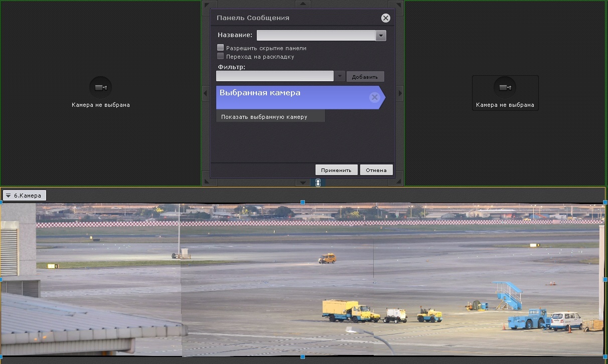This screenshot has width=608, height=364.
Task: Toggle the 'Переход на раскладку' checkbox
Action: pyautogui.click(x=220, y=57)
